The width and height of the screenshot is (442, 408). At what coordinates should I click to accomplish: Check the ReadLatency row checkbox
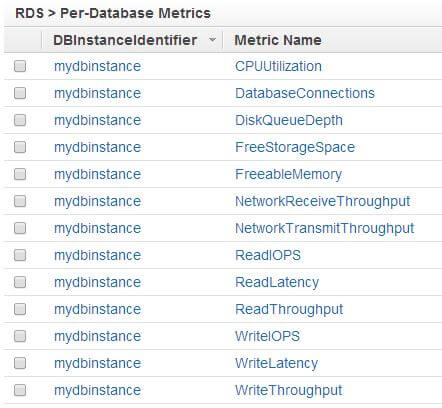tap(20, 282)
